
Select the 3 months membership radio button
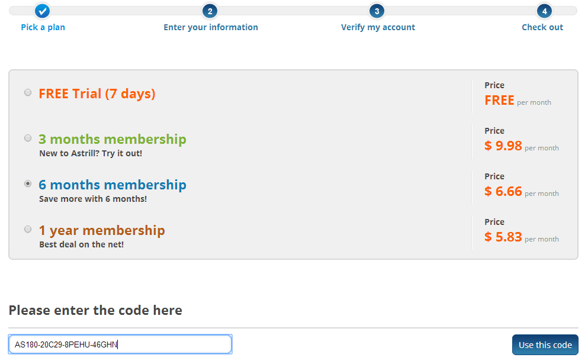pos(28,138)
